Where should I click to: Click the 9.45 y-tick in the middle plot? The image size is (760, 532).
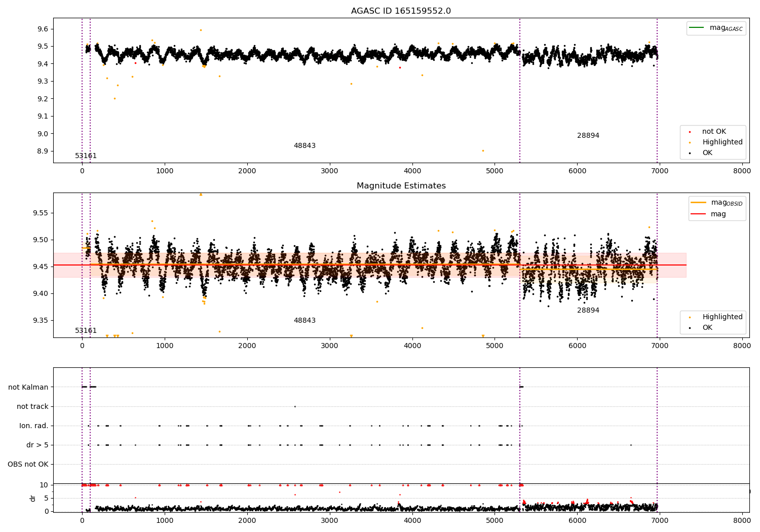pyautogui.click(x=40, y=267)
